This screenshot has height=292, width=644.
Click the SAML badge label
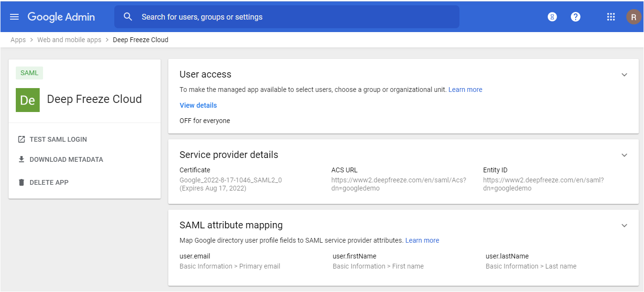30,73
